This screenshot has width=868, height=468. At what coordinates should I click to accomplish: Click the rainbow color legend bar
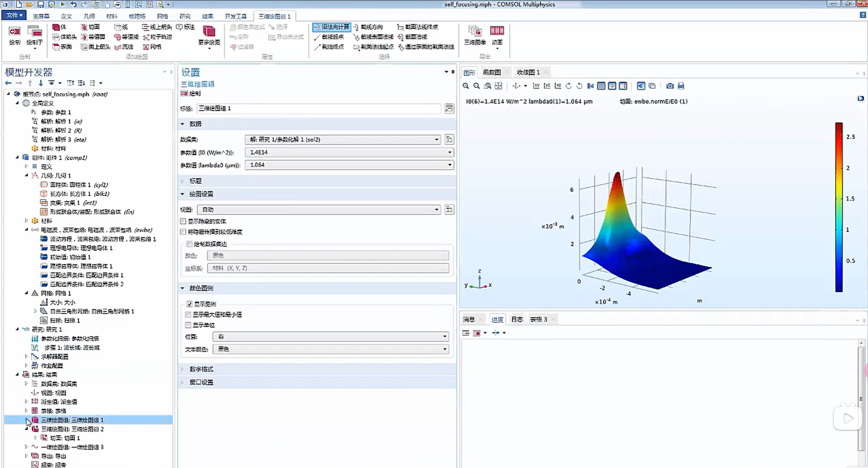(839, 207)
